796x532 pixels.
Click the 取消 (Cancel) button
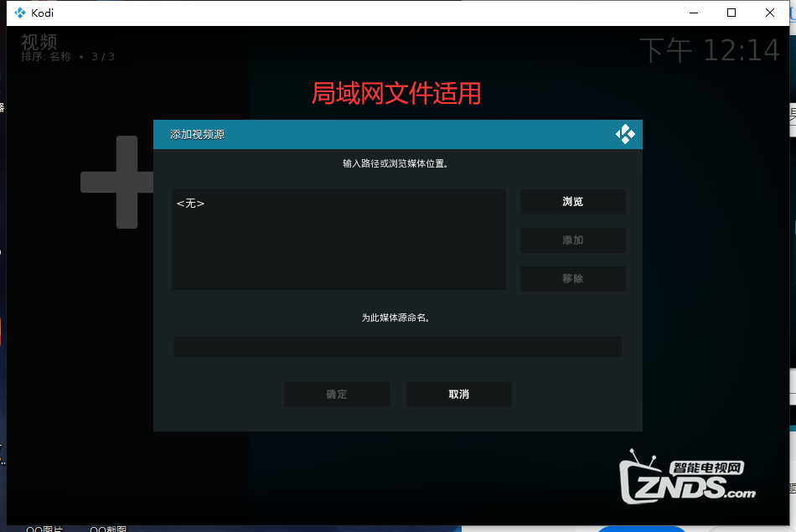point(458,394)
